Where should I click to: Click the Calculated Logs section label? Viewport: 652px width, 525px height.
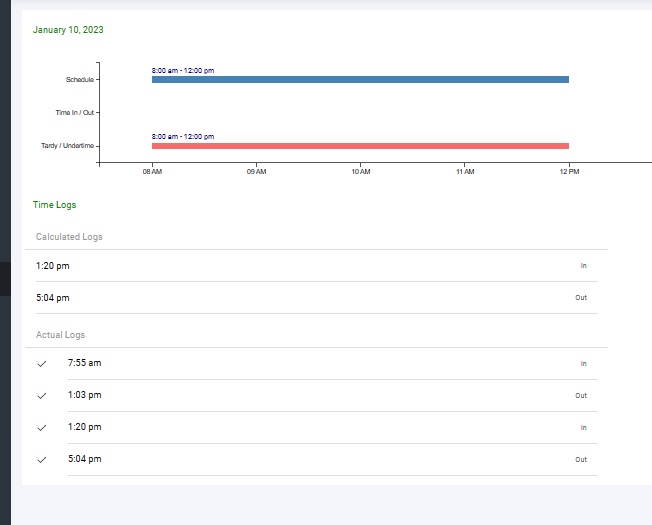69,237
